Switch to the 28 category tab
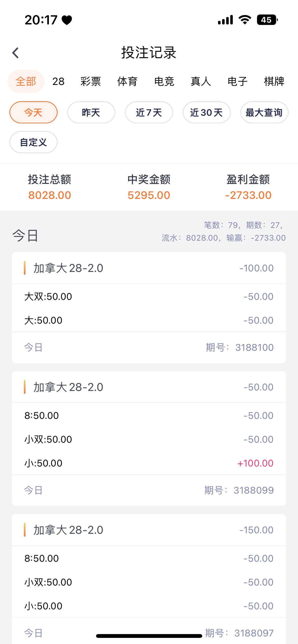 pyautogui.click(x=58, y=81)
